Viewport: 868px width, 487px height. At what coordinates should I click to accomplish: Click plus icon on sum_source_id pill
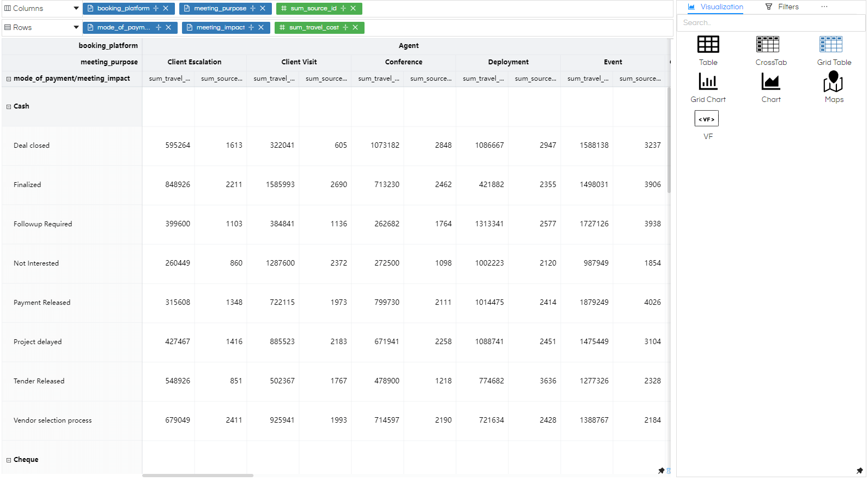(x=343, y=9)
